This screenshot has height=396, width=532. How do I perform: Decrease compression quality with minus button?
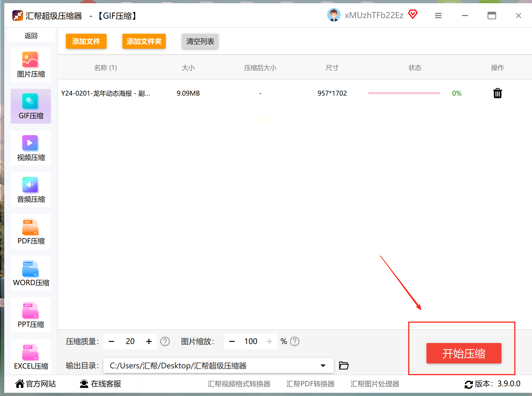tap(111, 341)
